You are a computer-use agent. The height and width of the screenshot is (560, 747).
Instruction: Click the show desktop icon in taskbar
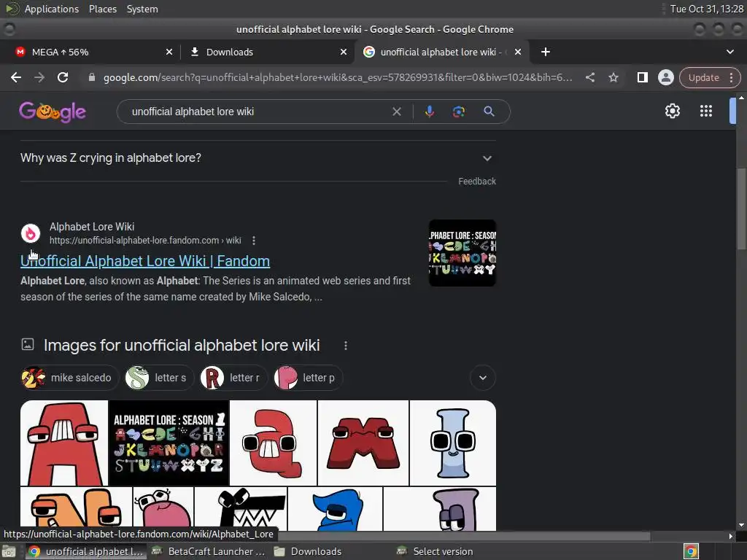9,551
